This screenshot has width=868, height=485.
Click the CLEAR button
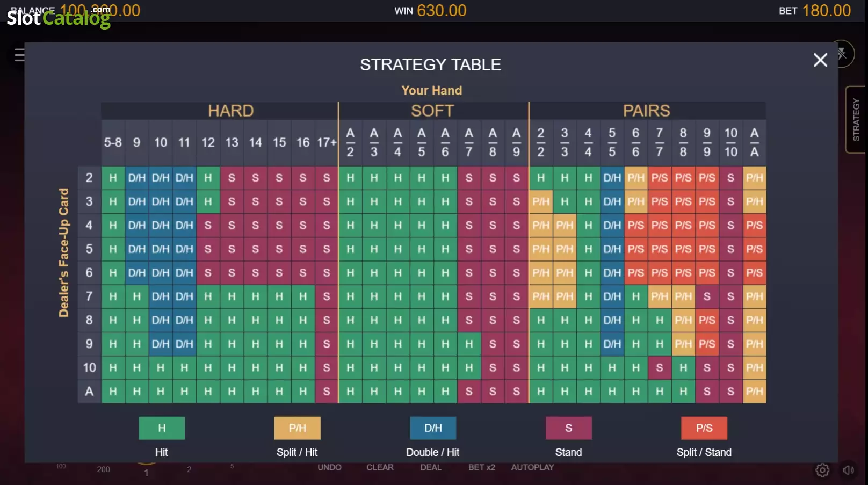(x=380, y=467)
